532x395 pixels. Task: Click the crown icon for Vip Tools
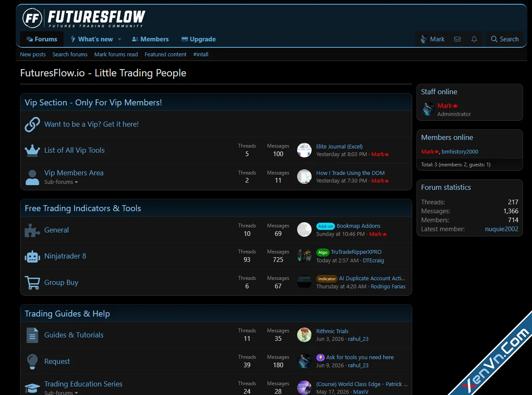(x=32, y=150)
